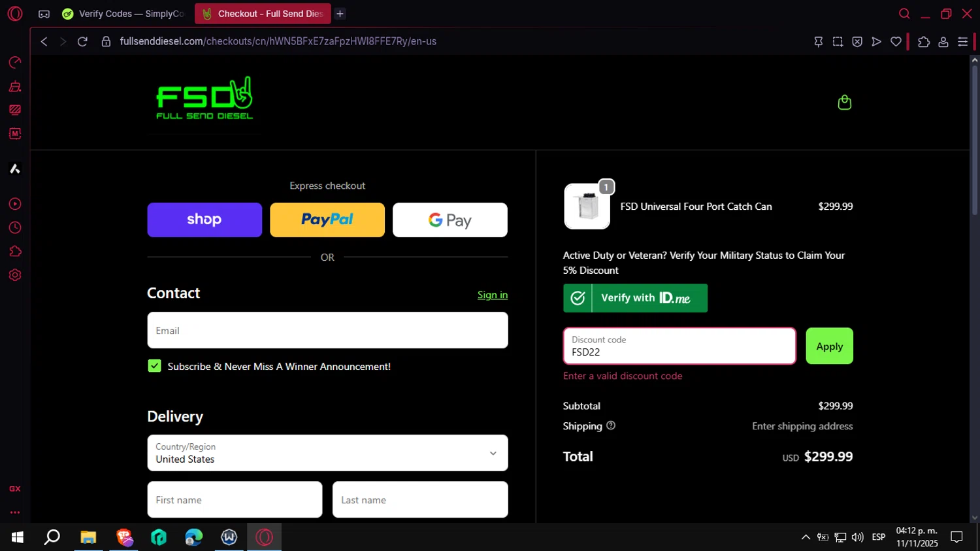
Task: Open Brave browser from taskbar
Action: [123, 537]
